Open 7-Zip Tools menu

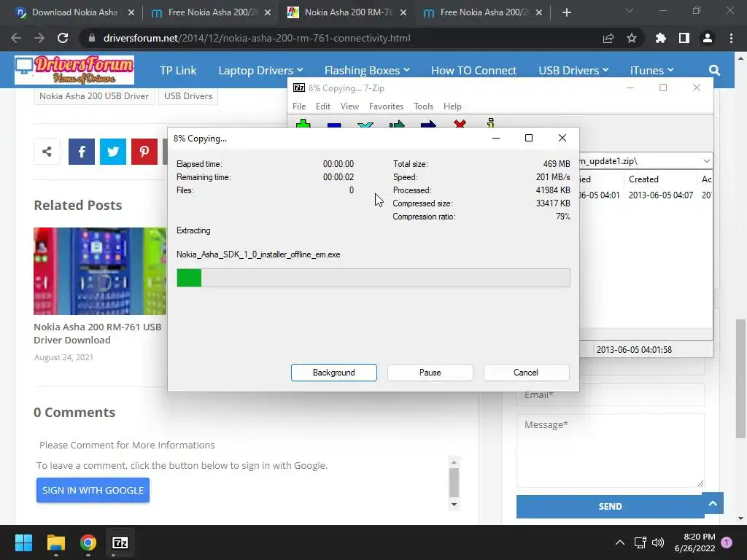423,106
